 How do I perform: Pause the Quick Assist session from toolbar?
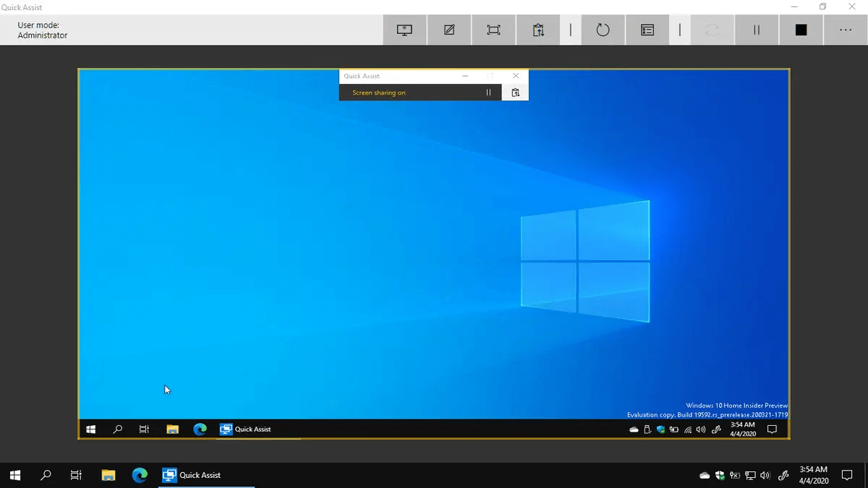click(757, 30)
